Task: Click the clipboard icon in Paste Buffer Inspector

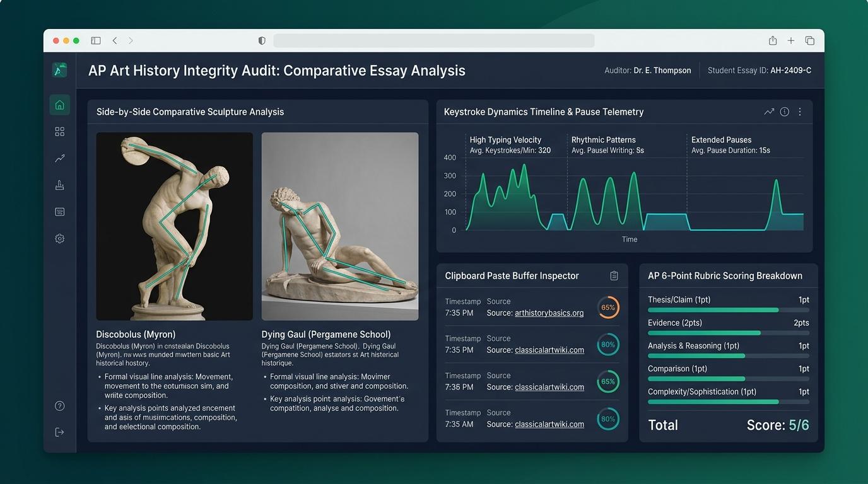Action: [x=614, y=276]
